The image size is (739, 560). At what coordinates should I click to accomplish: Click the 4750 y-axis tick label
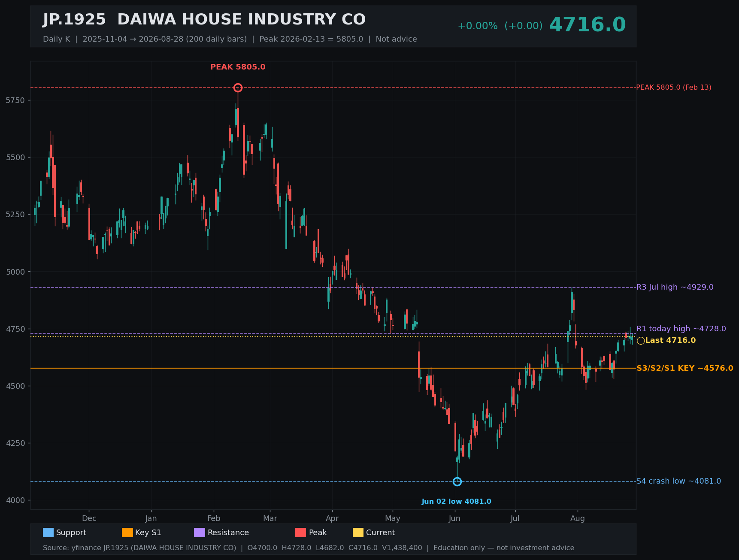coord(15,329)
